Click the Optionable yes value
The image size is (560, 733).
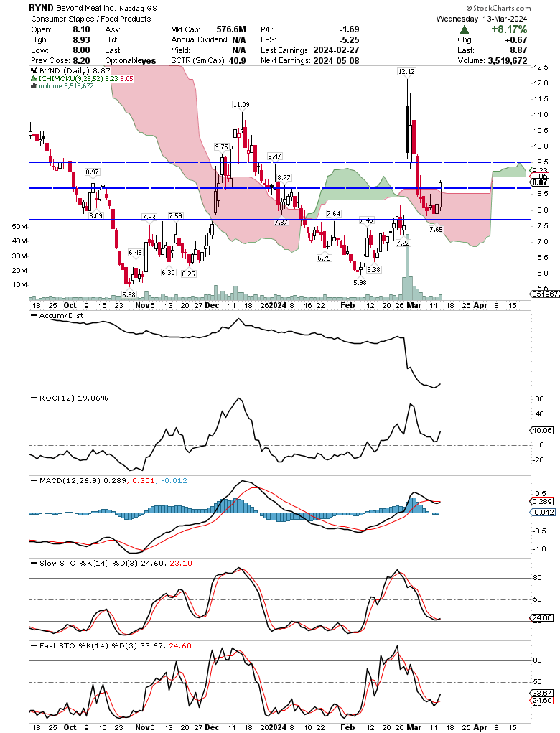tap(149, 61)
